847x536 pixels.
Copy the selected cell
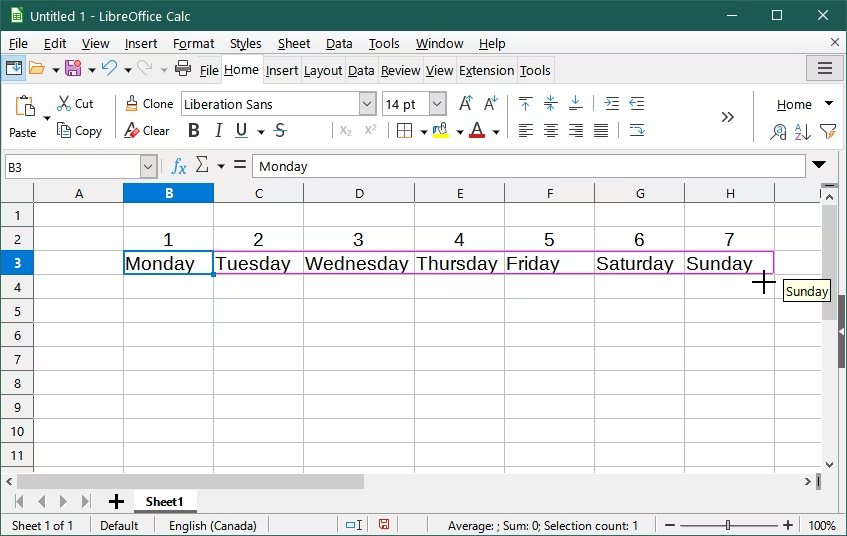coord(79,131)
